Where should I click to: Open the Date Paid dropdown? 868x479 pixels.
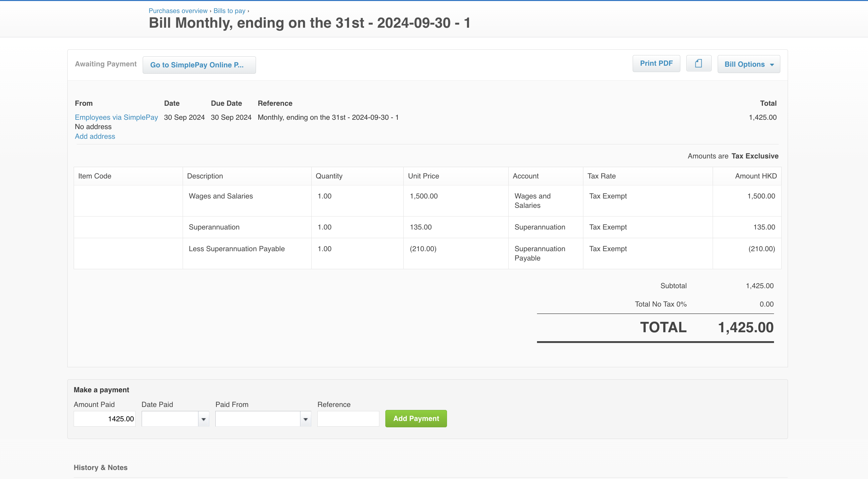(x=204, y=419)
